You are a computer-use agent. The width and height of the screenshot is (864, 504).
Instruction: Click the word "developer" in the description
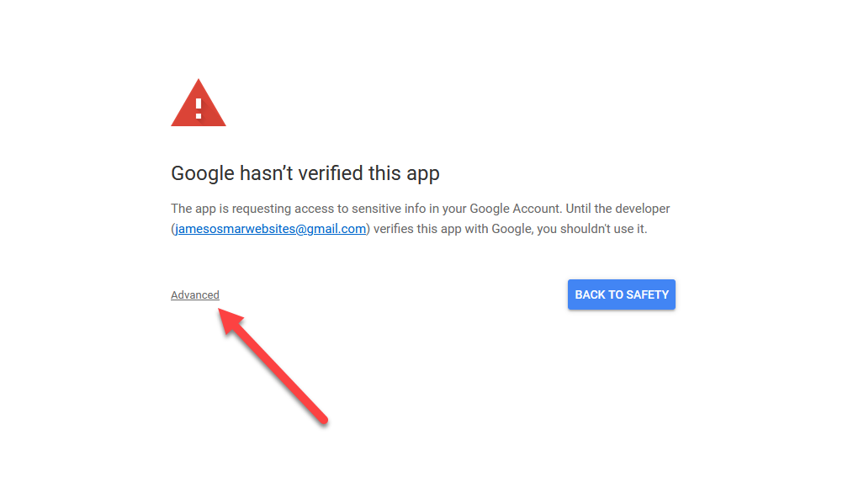pos(642,209)
